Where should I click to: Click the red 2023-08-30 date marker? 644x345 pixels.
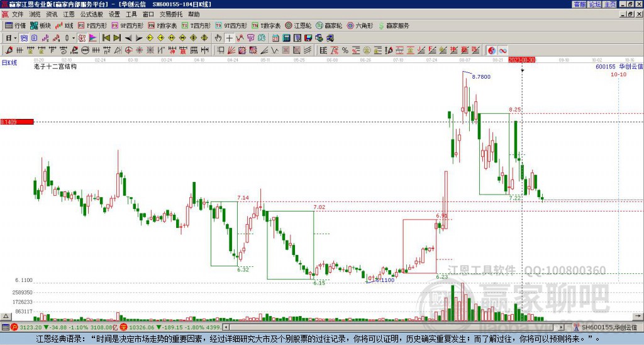[x=522, y=60]
